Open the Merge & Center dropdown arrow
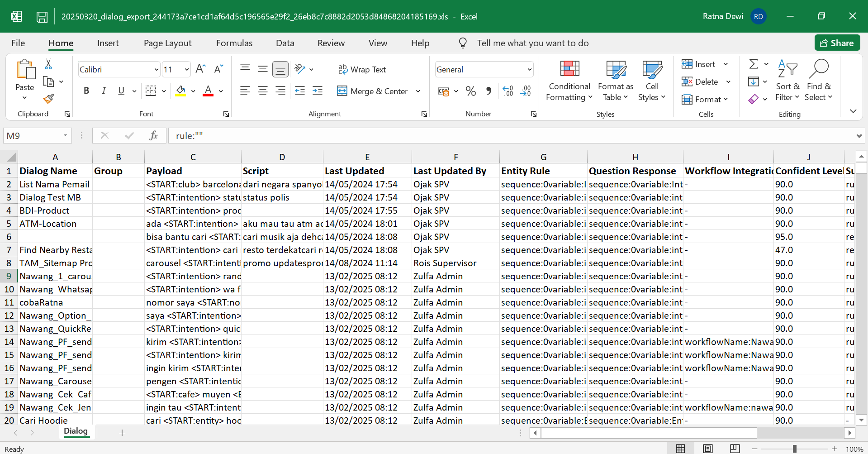 418,91
